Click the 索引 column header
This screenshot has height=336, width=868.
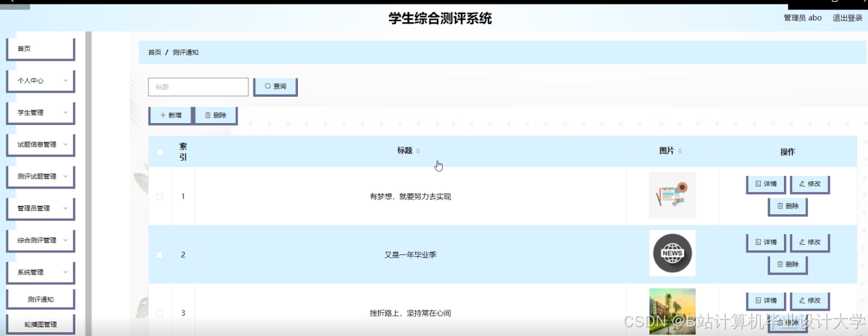click(x=183, y=152)
